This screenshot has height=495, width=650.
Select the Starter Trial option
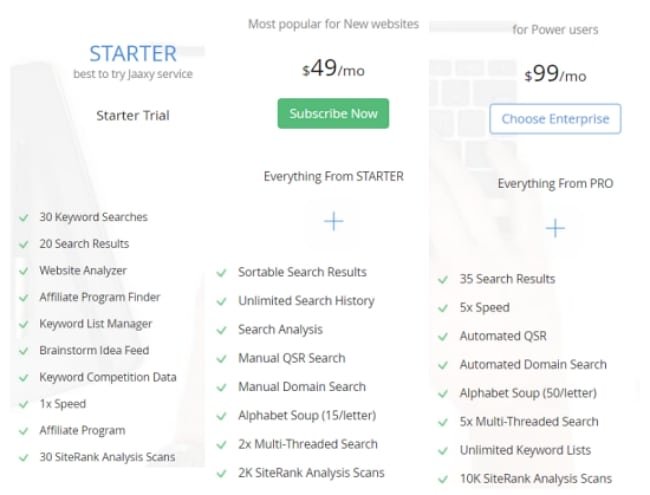(x=133, y=115)
